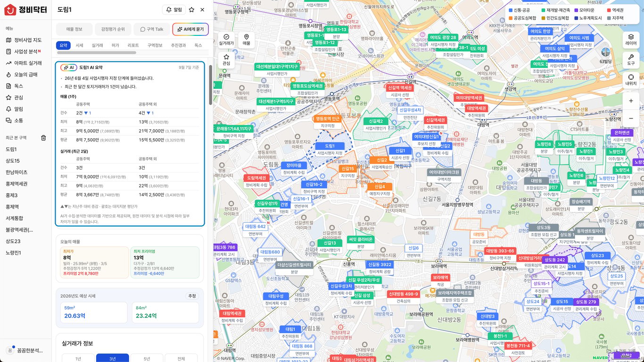Open the 최저 프리미엄 13억 listing card
The image size is (644, 362).
click(165, 262)
